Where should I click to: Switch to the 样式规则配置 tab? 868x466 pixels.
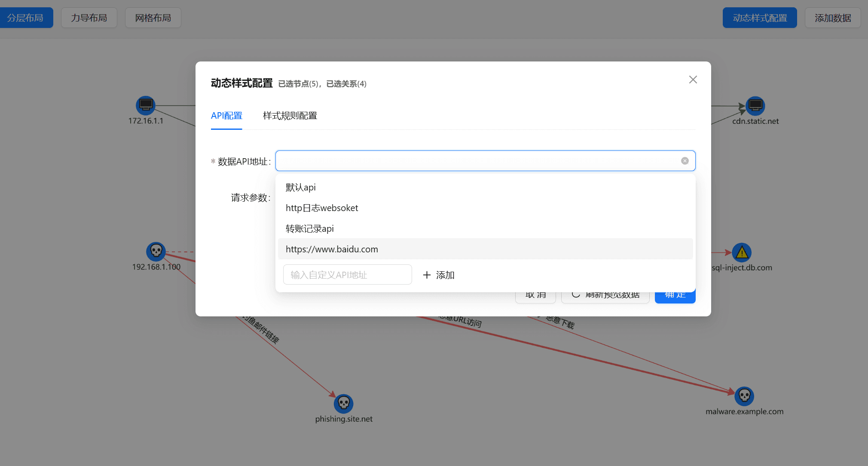click(x=290, y=116)
